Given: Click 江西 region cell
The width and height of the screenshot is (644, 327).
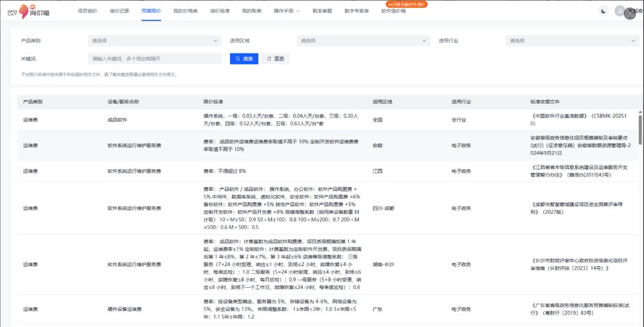Looking at the screenshot, I should (377, 171).
